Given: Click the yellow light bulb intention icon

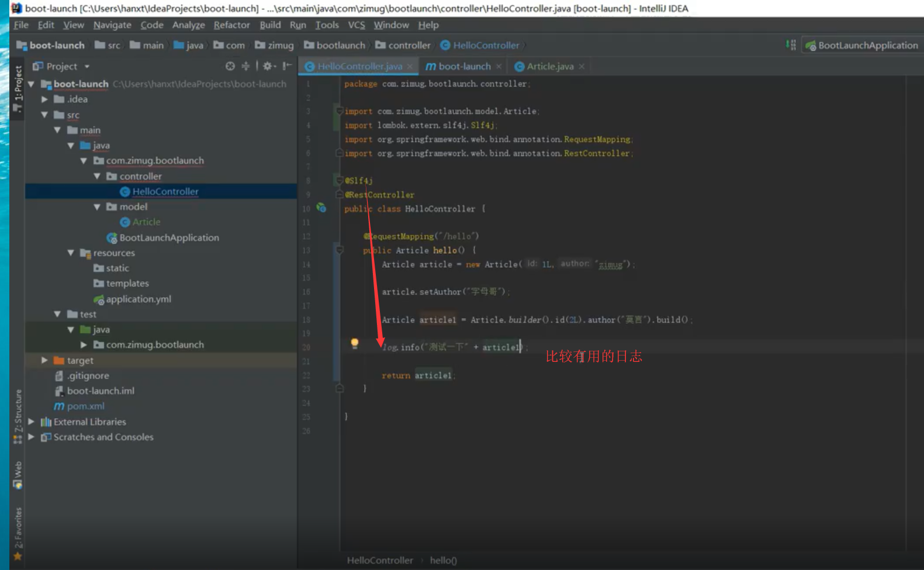Looking at the screenshot, I should [354, 344].
